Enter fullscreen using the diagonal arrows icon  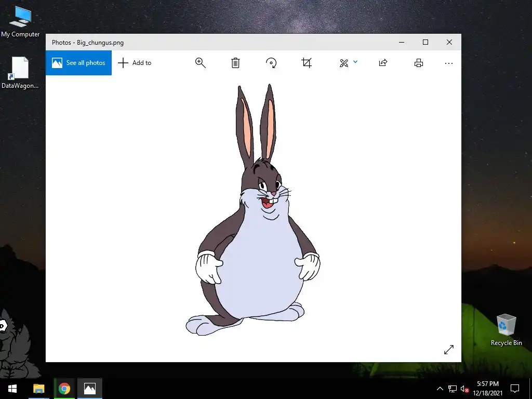(449, 350)
